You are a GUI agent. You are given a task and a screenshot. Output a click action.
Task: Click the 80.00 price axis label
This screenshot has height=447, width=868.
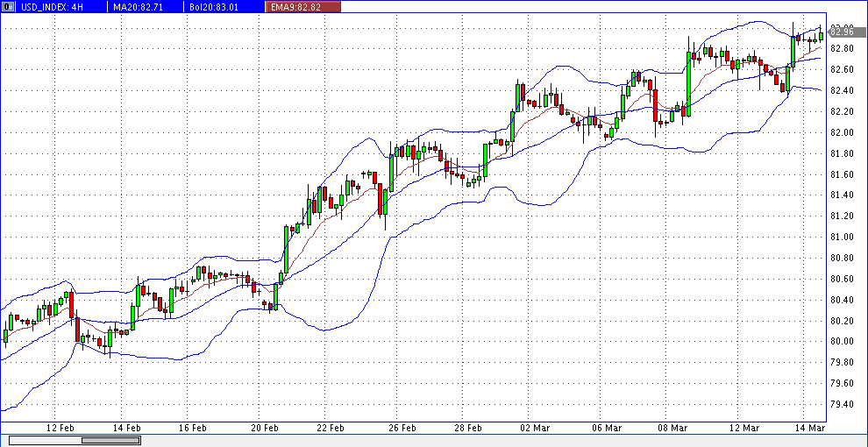coord(841,341)
